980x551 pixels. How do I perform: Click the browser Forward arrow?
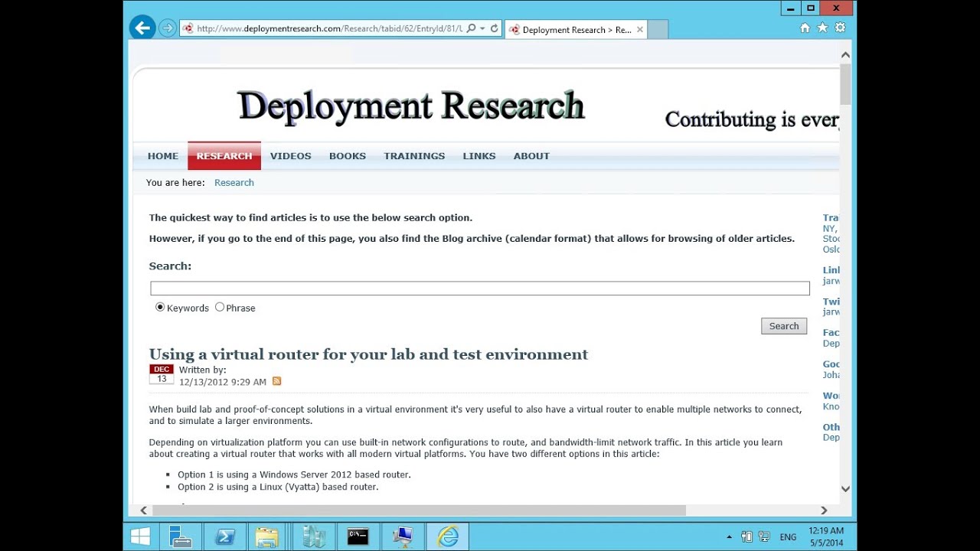coord(168,29)
